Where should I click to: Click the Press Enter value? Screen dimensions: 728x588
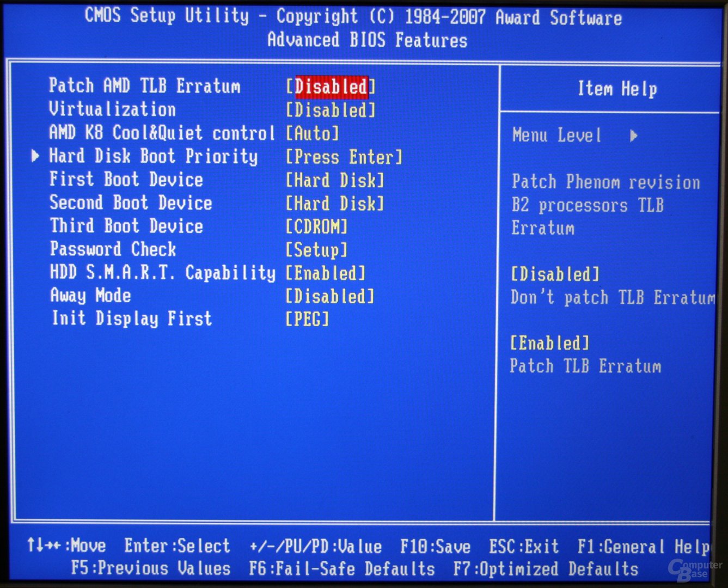coord(344,157)
